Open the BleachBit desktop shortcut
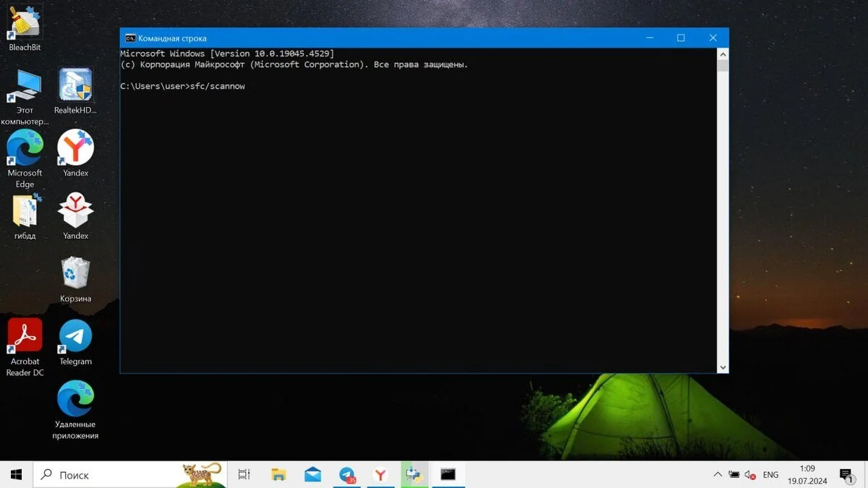Image resolution: width=868 pixels, height=488 pixels. point(25,28)
